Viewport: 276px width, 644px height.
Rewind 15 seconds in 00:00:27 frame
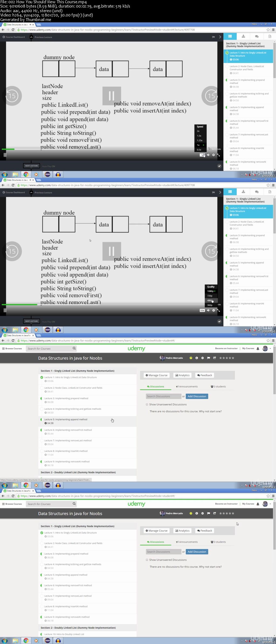click(x=12, y=96)
